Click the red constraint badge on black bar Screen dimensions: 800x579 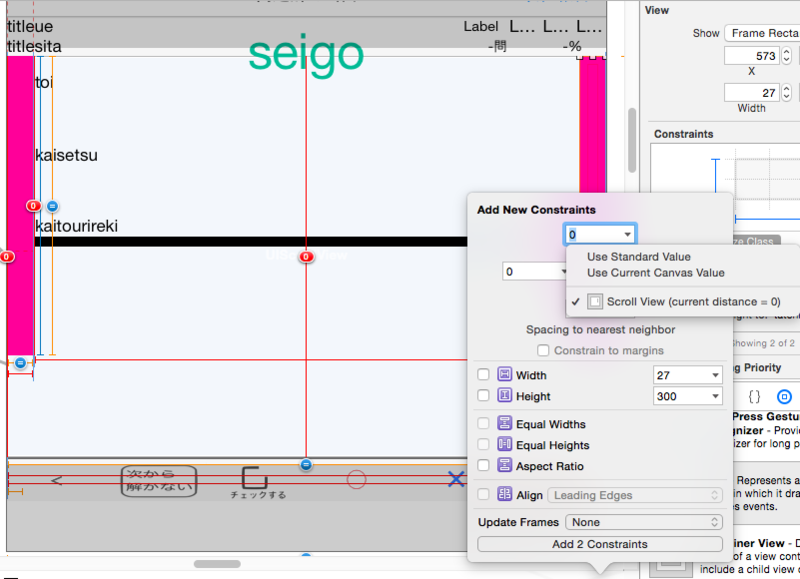point(306,257)
